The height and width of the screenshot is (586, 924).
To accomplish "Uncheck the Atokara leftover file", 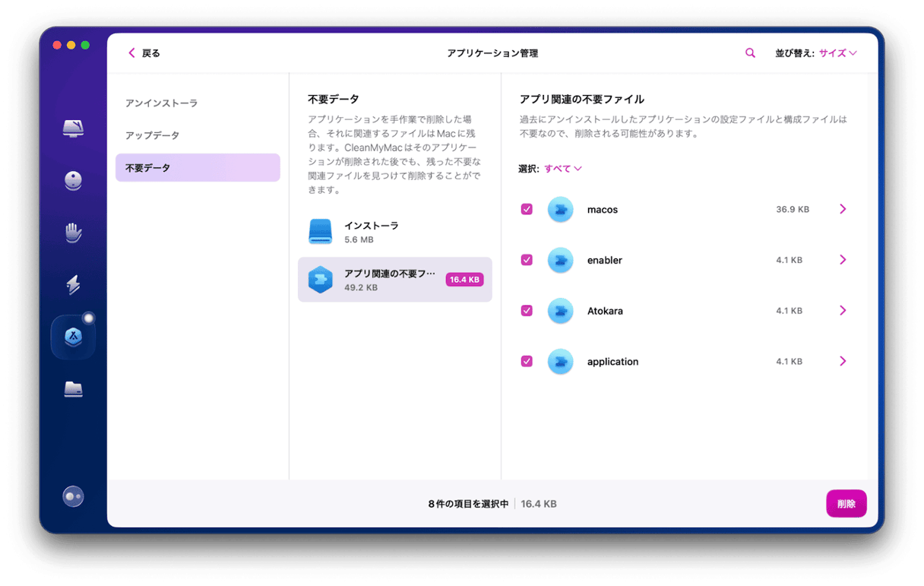I will click(527, 310).
